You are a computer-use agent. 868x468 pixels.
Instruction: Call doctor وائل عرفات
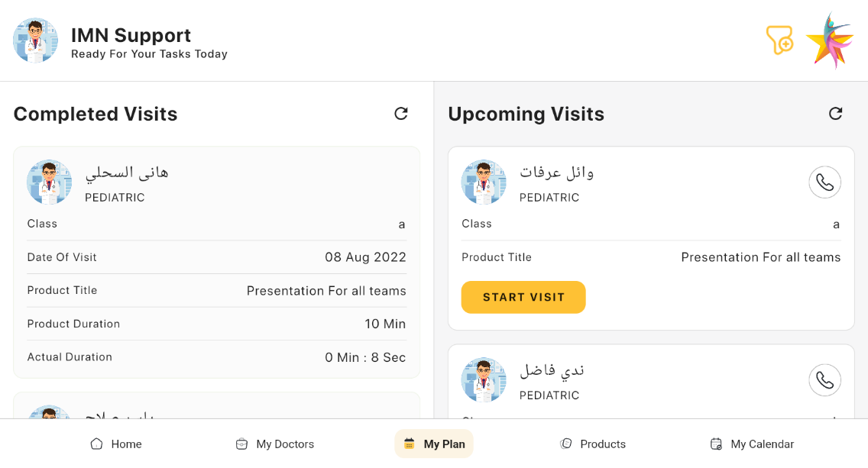(x=824, y=182)
